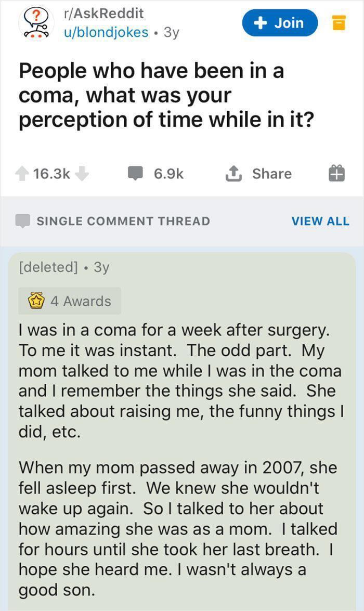Join the r/AskReddit community
Viewport: 364px width, 611px height.
(x=280, y=22)
